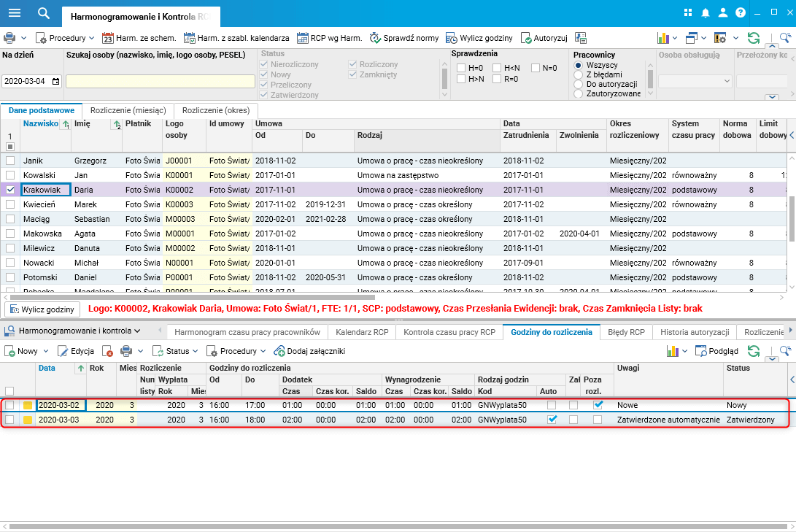Image resolution: width=796 pixels, height=532 pixels.
Task: Click the search magnifier icon in title bar
Action: [44, 13]
